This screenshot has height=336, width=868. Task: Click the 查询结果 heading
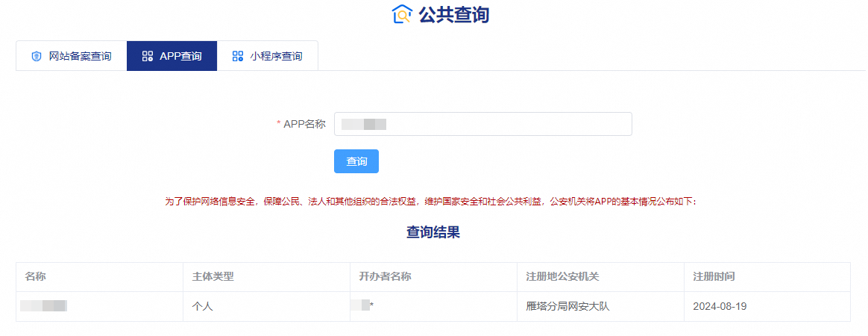[x=433, y=233]
